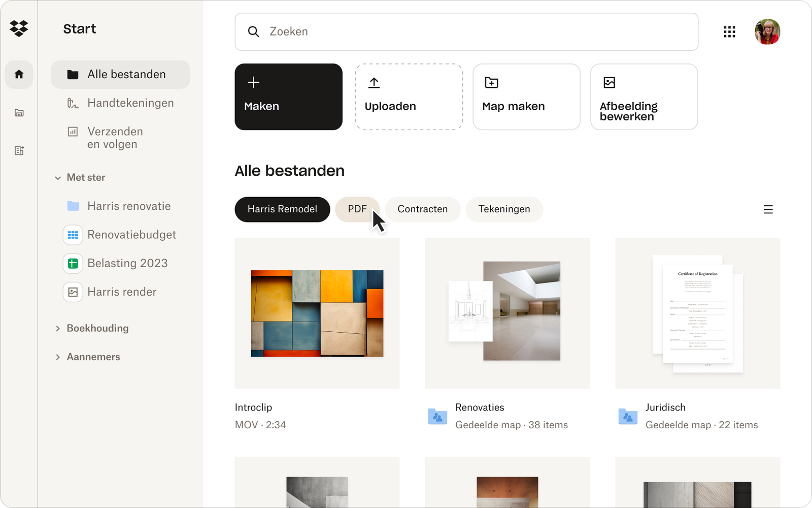Open Alle bestanden in the sidebar
The height and width of the screenshot is (508, 812).
pyautogui.click(x=120, y=74)
